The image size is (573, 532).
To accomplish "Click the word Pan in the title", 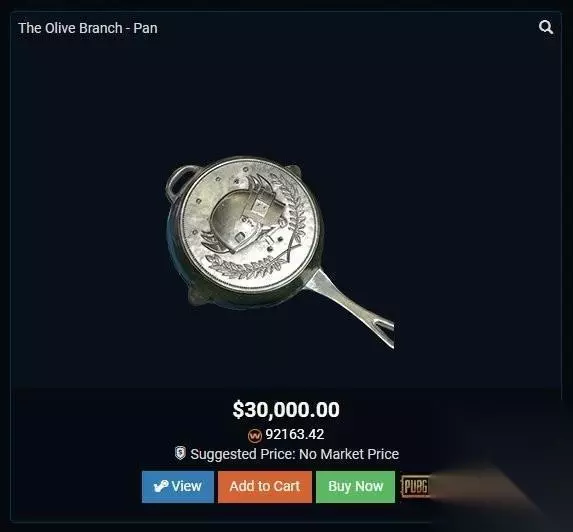I will point(145,28).
